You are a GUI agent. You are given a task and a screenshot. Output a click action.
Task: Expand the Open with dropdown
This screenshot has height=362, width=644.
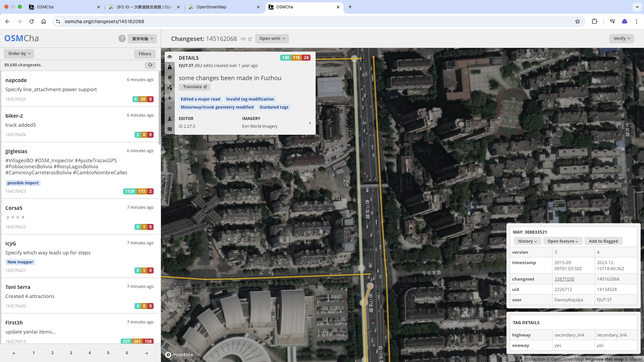(272, 39)
